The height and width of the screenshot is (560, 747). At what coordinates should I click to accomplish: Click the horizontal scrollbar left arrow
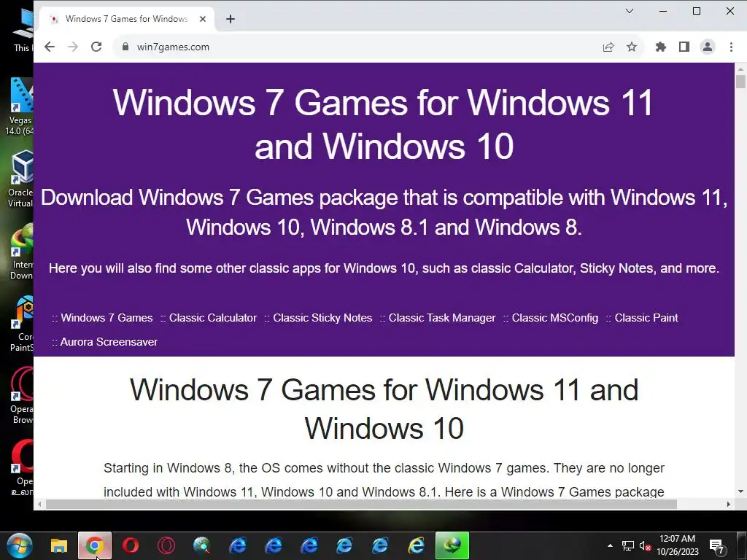point(39,504)
